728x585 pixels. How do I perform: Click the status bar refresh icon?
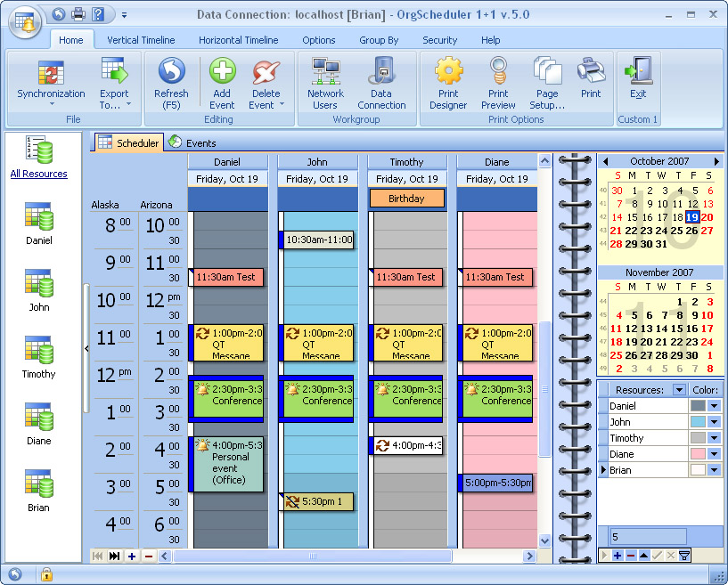tap(15, 574)
